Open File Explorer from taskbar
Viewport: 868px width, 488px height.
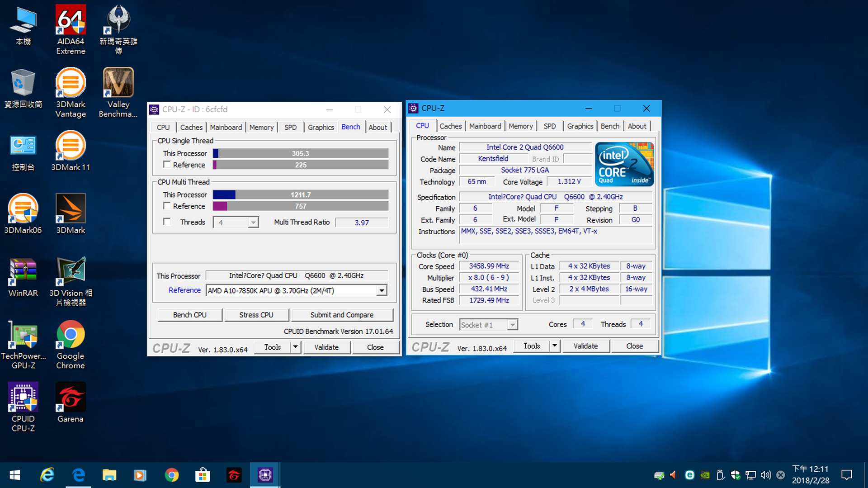(109, 475)
